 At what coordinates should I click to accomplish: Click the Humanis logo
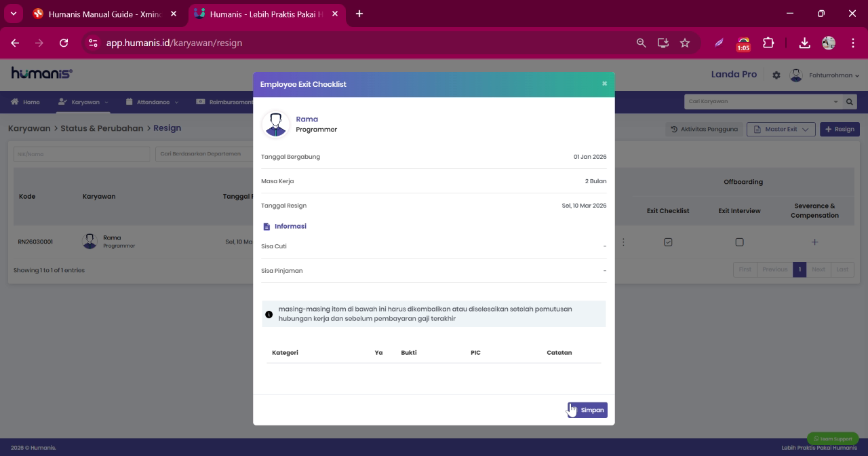pyautogui.click(x=42, y=73)
